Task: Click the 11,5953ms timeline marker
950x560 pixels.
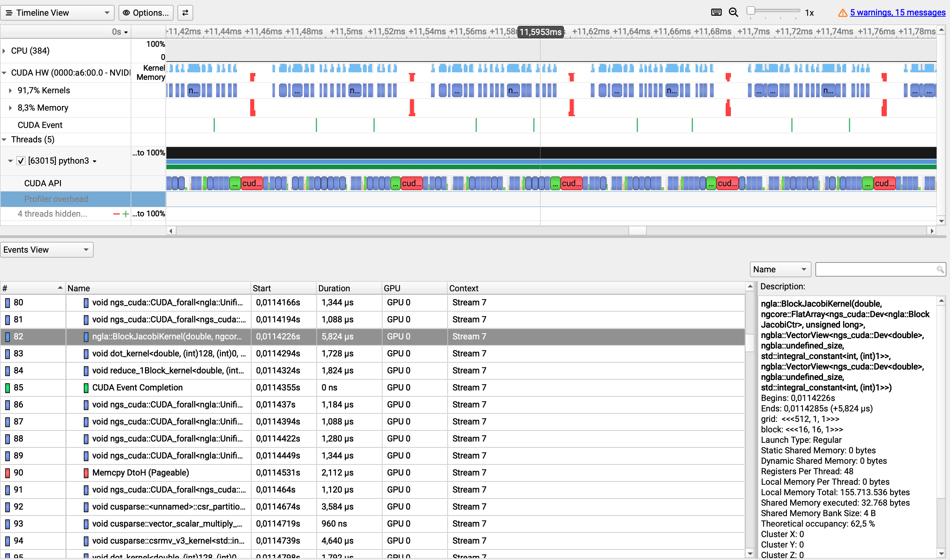Action: click(540, 32)
